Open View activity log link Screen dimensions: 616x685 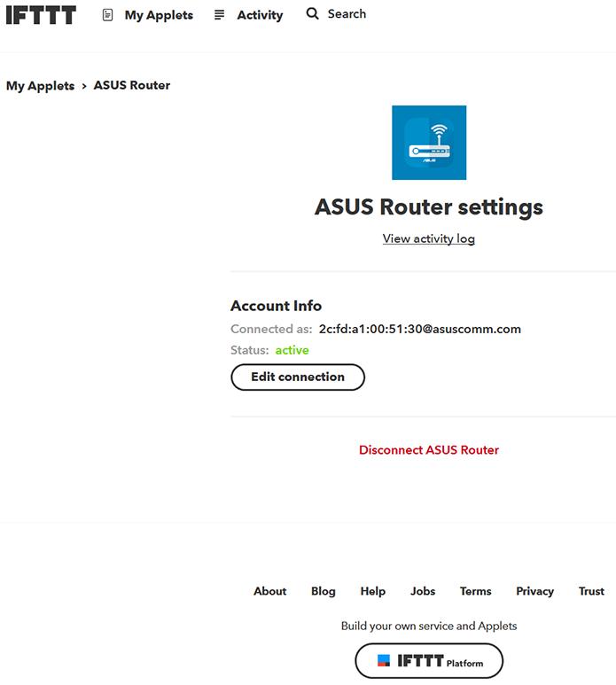coord(429,238)
